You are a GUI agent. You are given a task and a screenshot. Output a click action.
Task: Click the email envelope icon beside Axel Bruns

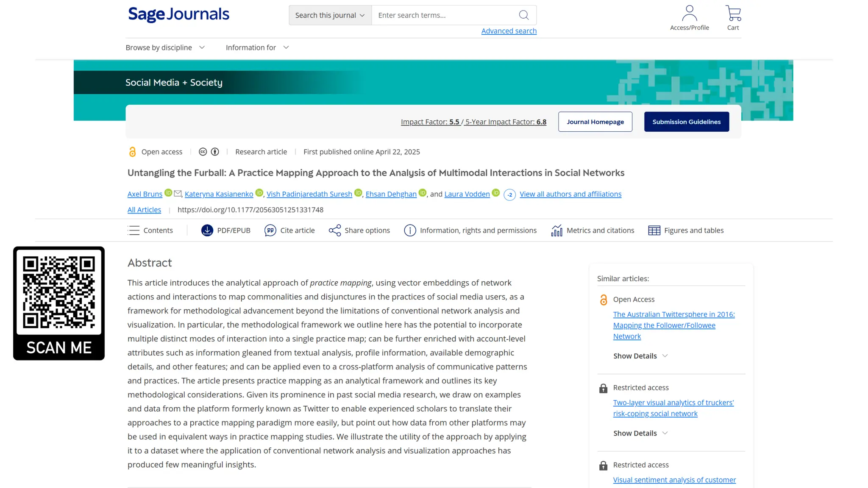[x=178, y=193]
